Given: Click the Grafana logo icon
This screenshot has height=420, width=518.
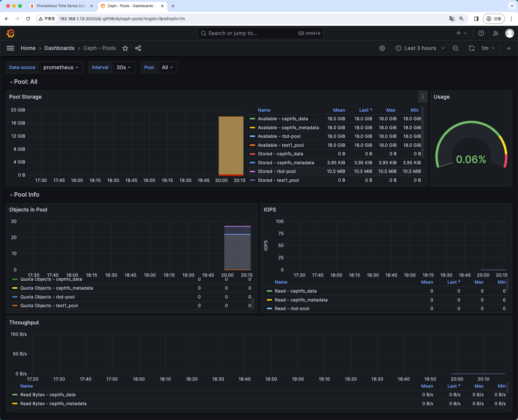Looking at the screenshot, I should pos(10,33).
